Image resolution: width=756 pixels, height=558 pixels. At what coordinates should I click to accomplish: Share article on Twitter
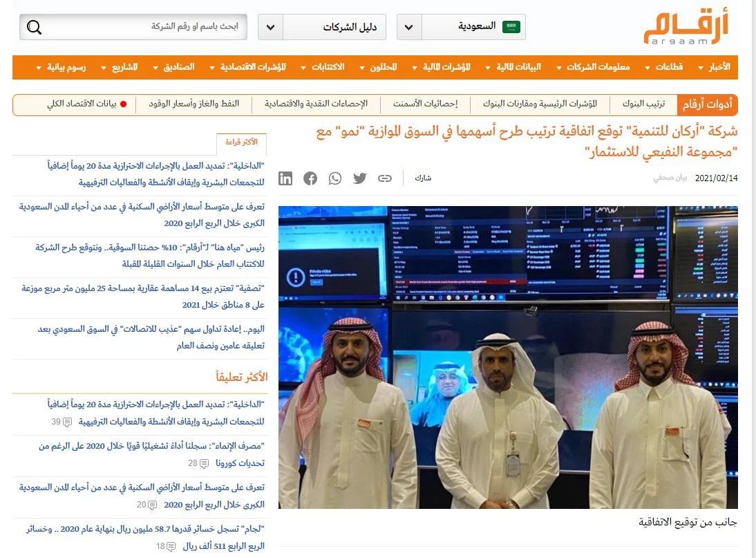pos(359,178)
